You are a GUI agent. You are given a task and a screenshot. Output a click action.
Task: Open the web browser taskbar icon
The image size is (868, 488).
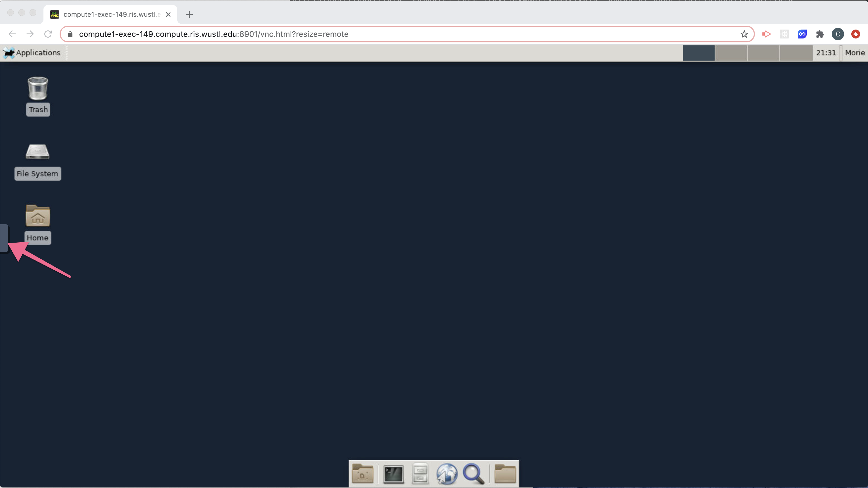(447, 473)
